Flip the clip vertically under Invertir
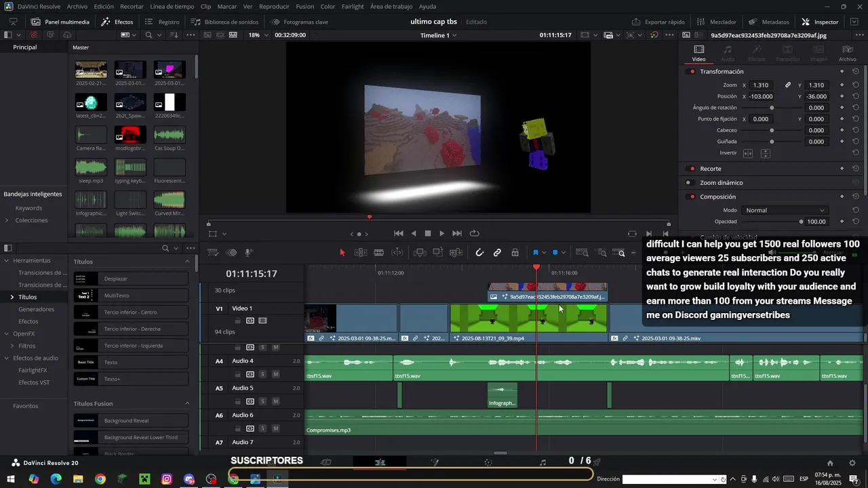The width and height of the screenshot is (868, 488). [x=765, y=153]
